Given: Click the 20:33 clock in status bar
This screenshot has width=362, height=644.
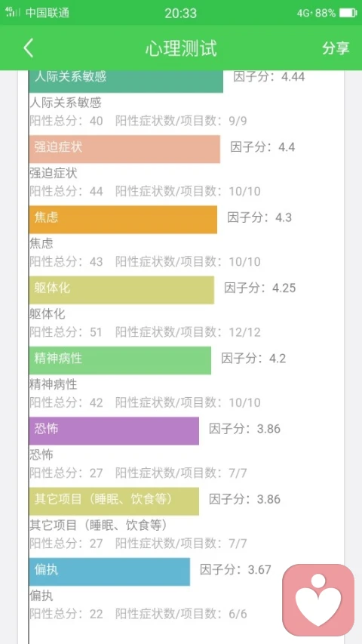Looking at the screenshot, I should [180, 13].
